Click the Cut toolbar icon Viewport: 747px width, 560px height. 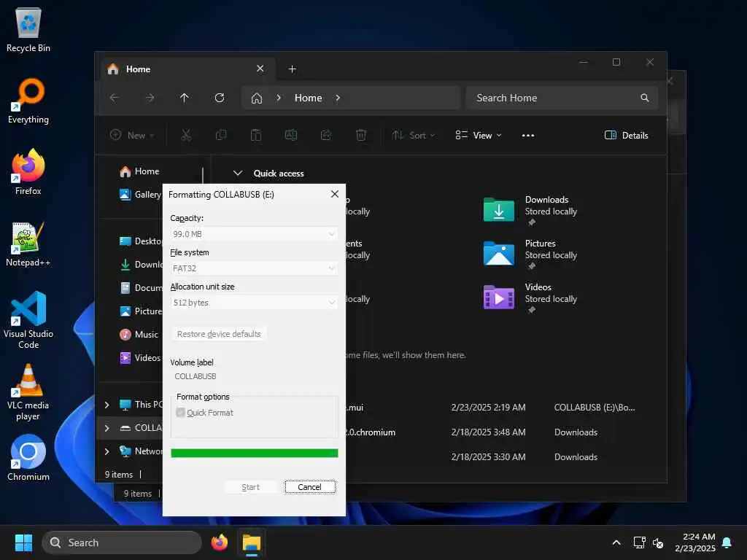coord(186,135)
